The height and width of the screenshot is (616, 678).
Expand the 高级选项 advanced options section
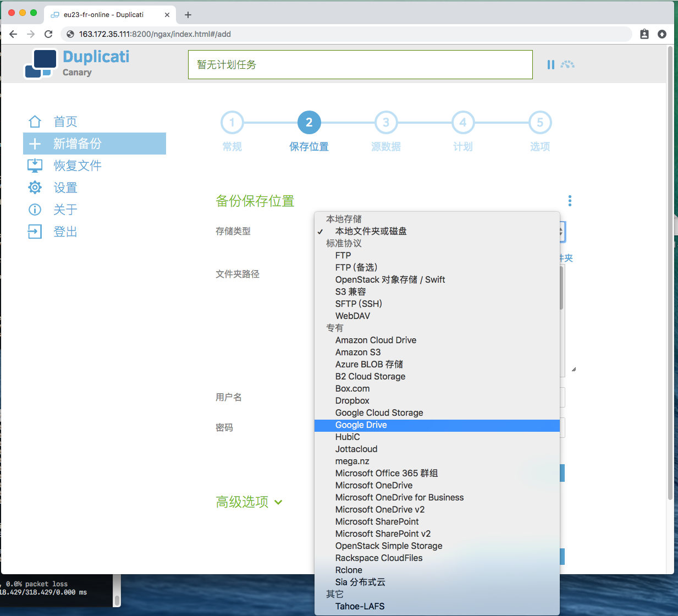point(249,502)
